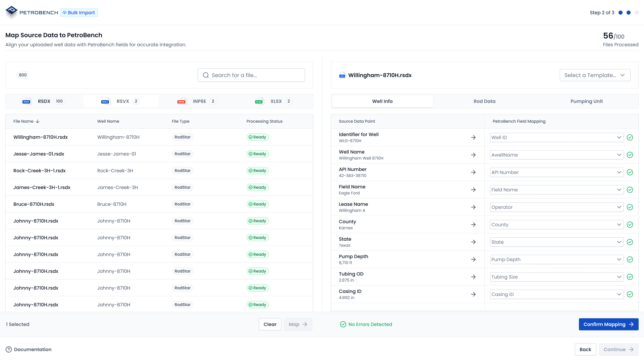The image size is (644, 362).
Task: Switch to the Rod Data tab
Action: pos(484,101)
